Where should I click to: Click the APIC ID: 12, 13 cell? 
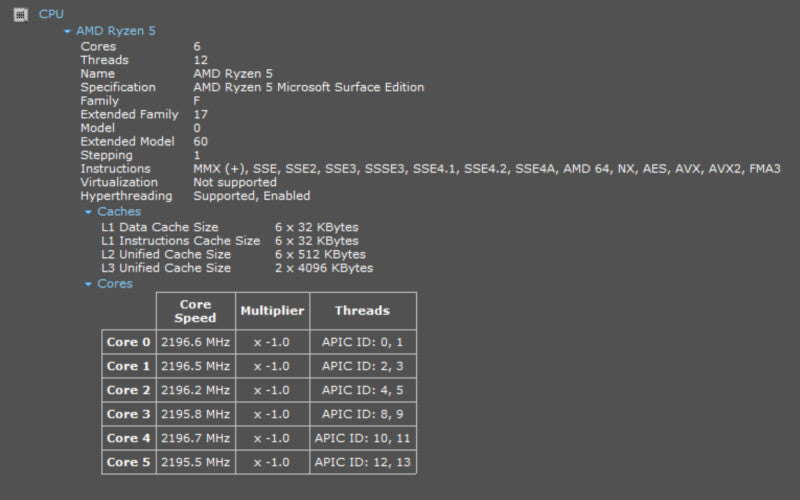point(363,462)
